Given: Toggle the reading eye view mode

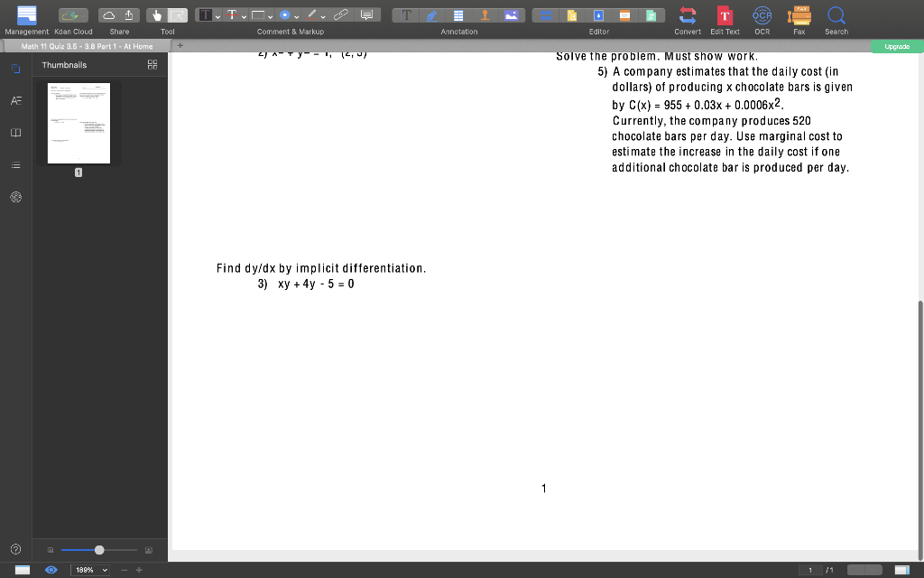Looking at the screenshot, I should (x=51, y=570).
